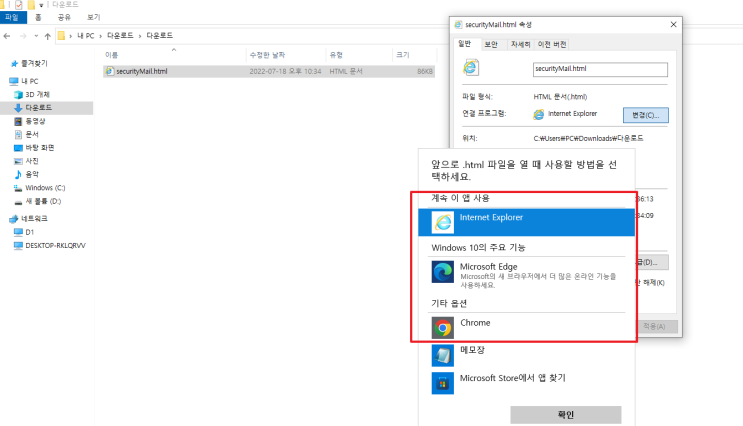Go forward with the right arrow button
743x426 pixels.
coord(23,36)
